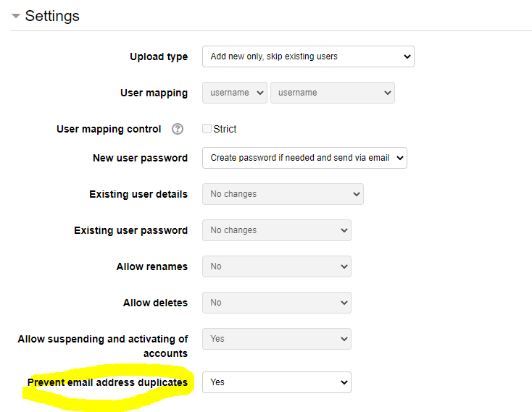The width and height of the screenshot is (532, 412).
Task: Click the Strict label text
Action: [225, 129]
